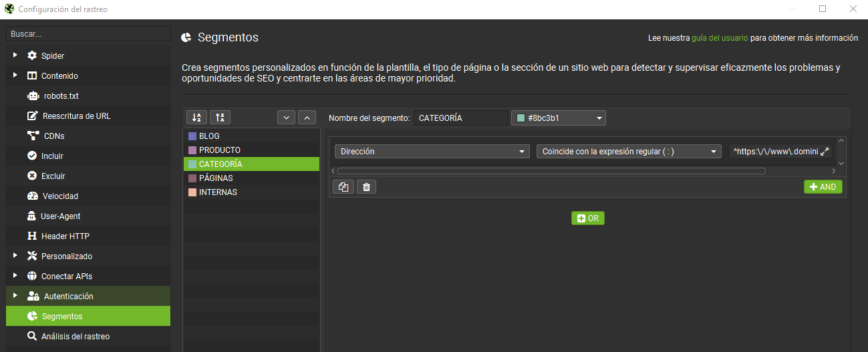Open the #8bc3b1 color dropdown
The height and width of the screenshot is (352, 868).
[559, 118]
